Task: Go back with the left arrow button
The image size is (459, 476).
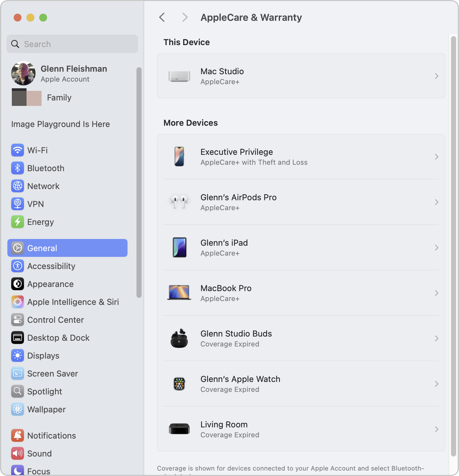Action: (x=162, y=17)
